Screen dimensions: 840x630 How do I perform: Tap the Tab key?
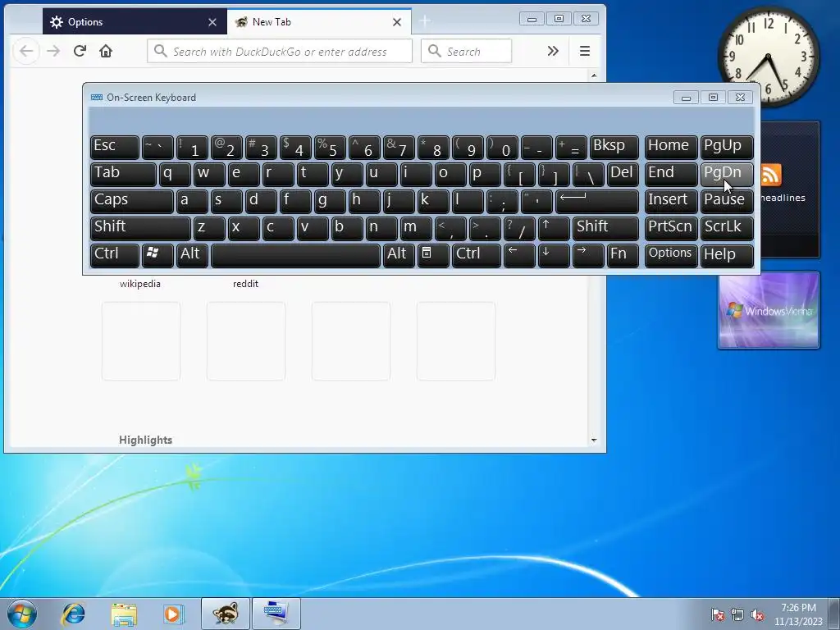(x=123, y=174)
